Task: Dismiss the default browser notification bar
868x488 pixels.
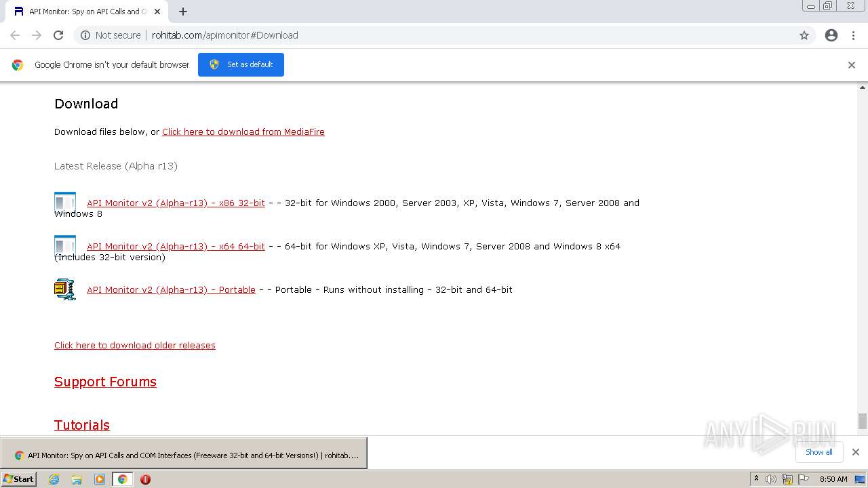Action: point(852,65)
